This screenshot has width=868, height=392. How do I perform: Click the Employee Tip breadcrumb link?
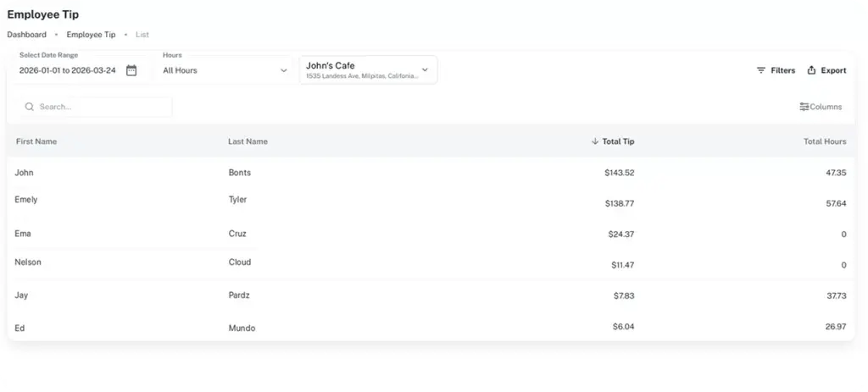(x=91, y=34)
